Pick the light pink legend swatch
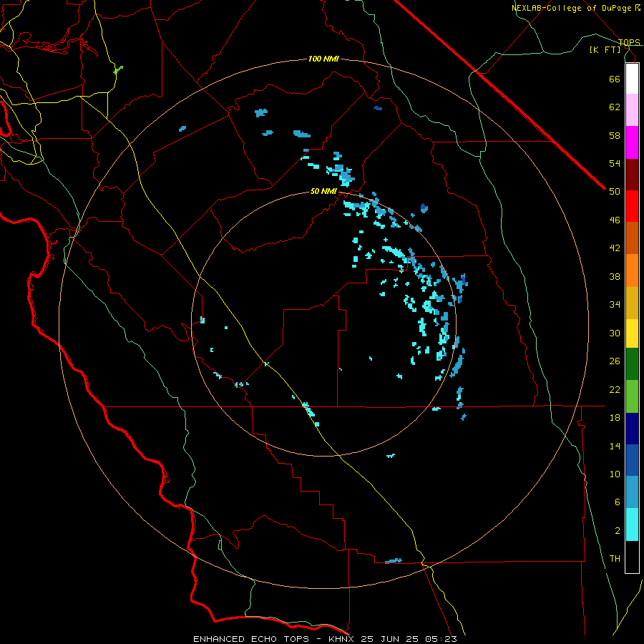This screenshot has height=644, width=644. click(x=632, y=110)
